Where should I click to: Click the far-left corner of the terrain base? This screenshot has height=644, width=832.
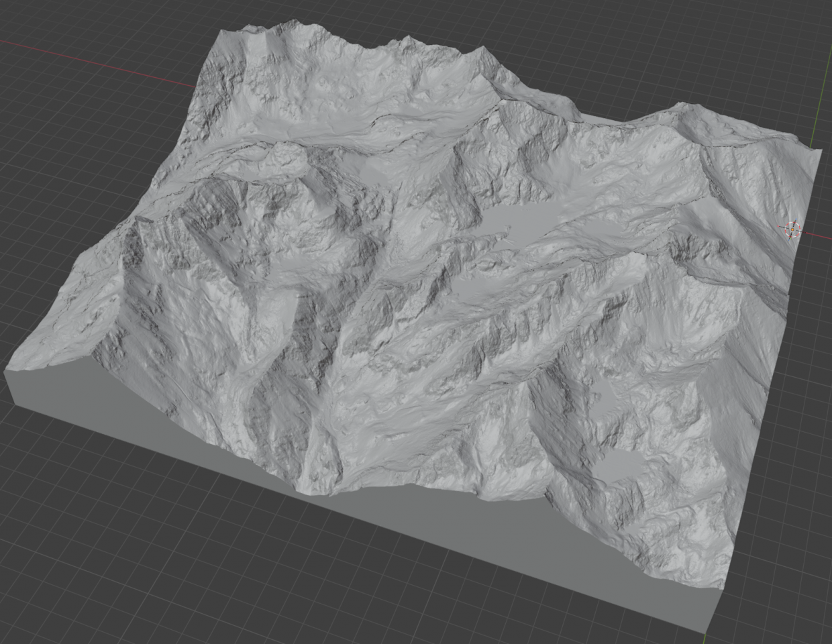click(8, 382)
